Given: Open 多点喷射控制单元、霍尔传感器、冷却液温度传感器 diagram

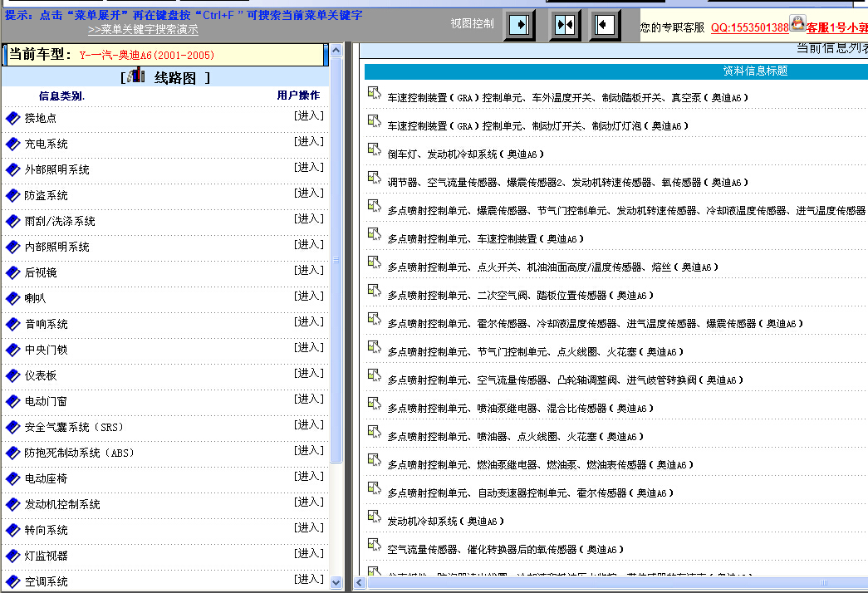Looking at the screenshot, I should (595, 324).
